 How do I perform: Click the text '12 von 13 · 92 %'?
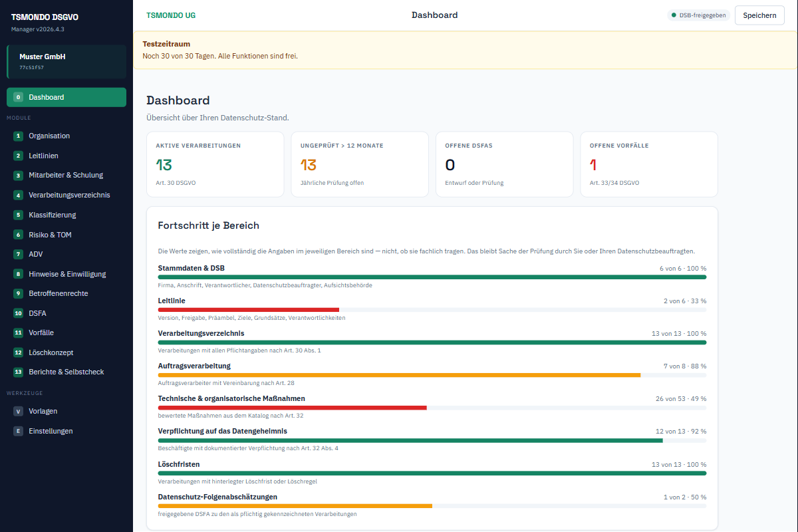tap(681, 432)
